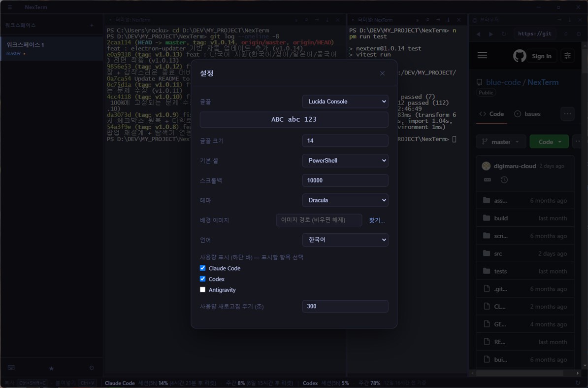
Task: Click the 찾기... browse button
Action: point(377,220)
